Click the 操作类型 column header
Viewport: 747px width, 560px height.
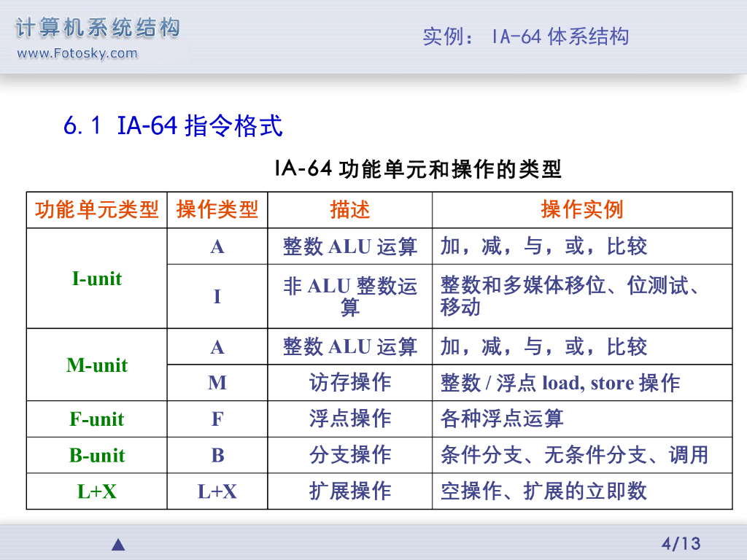click(x=217, y=210)
